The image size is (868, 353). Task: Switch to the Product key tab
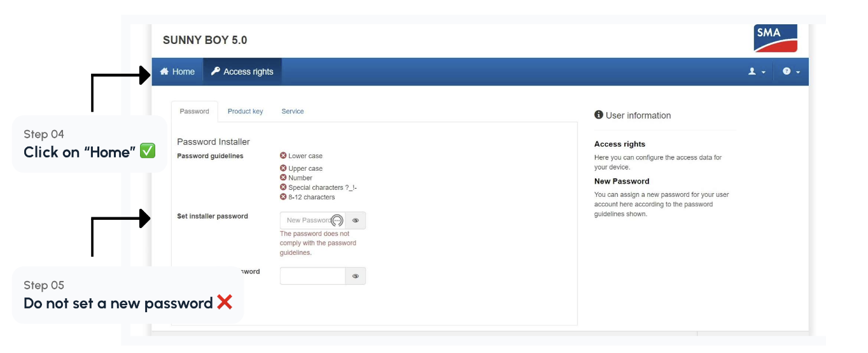245,112
